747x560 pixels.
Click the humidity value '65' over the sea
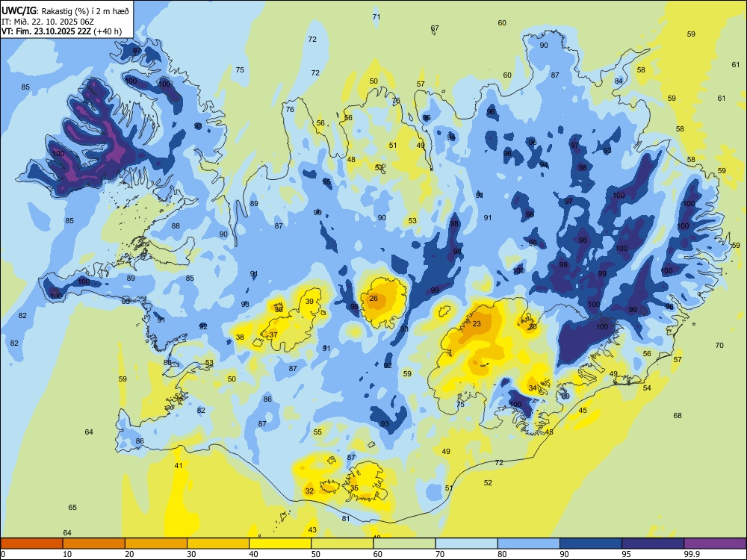click(72, 508)
